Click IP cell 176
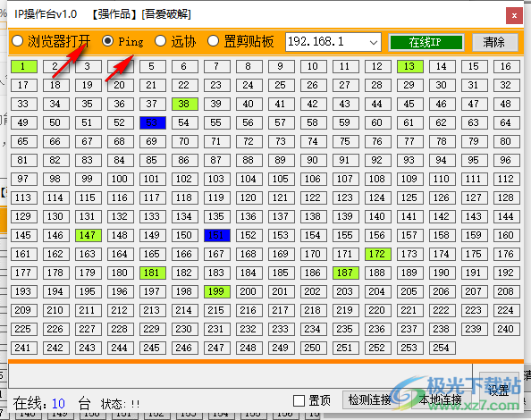Screen dimensions: 531x420 click(507, 254)
